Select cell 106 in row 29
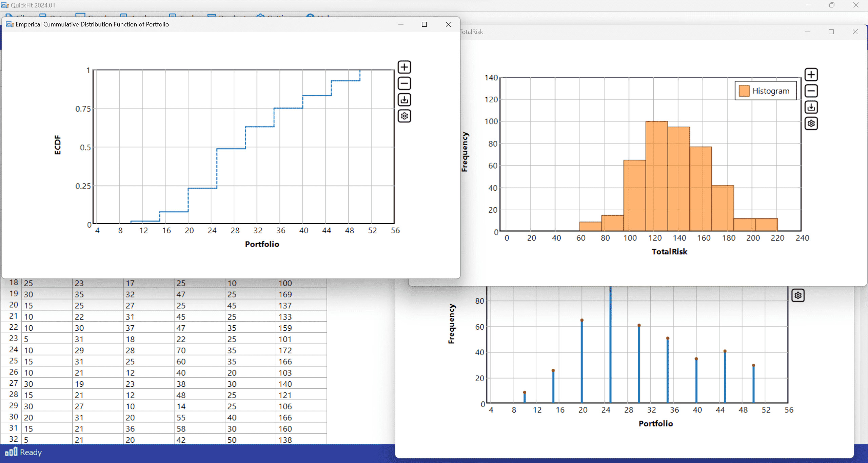Image resolution: width=868 pixels, height=463 pixels. 301,406
